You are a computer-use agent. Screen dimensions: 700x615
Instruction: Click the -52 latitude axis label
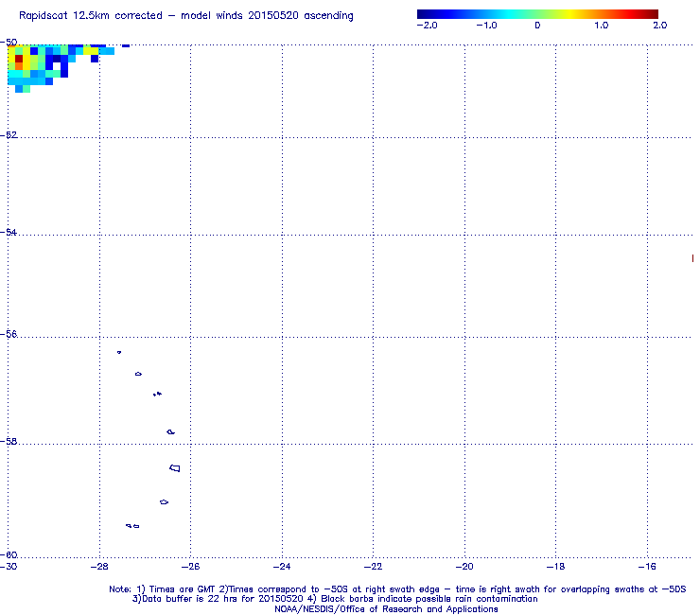[x=9, y=135]
